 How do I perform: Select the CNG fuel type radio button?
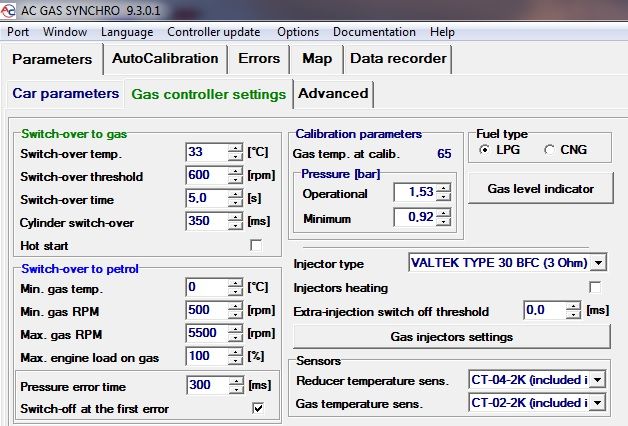549,150
